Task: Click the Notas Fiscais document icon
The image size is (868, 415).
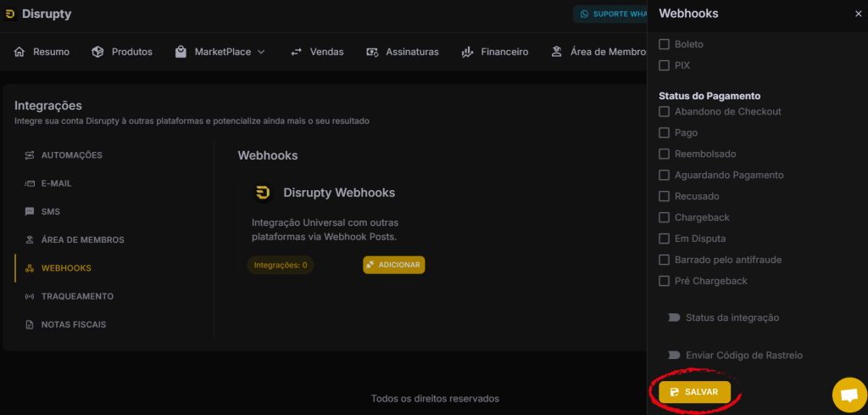Action: (x=30, y=325)
